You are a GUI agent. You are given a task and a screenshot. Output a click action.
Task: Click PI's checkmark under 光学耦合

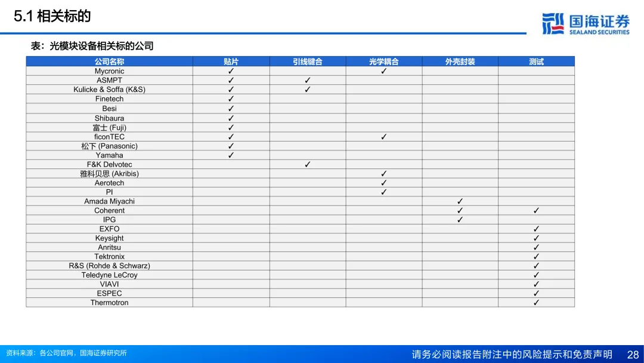383,192
